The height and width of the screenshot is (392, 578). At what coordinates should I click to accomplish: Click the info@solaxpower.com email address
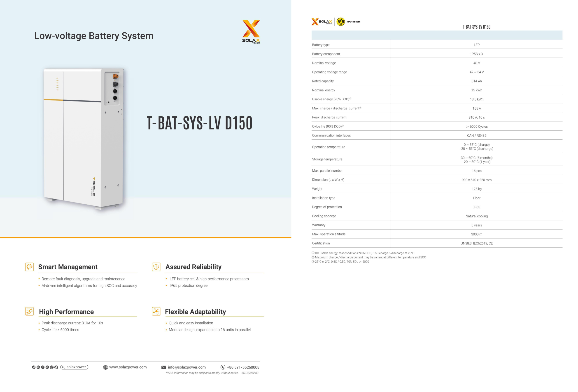point(186,367)
